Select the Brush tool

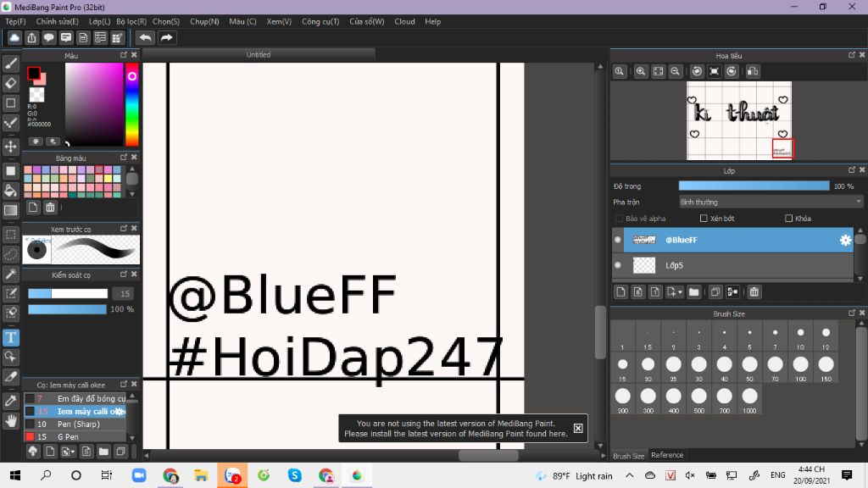pos(10,64)
